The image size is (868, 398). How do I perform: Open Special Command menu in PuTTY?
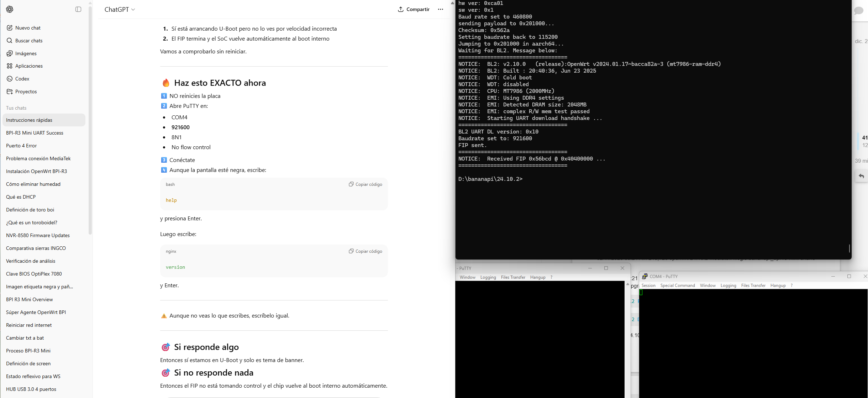[677, 286]
